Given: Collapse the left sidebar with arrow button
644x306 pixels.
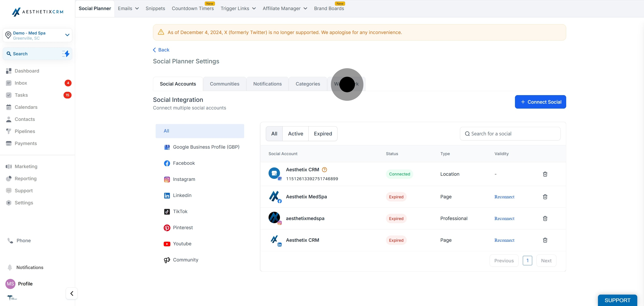Looking at the screenshot, I should pyautogui.click(x=72, y=293).
